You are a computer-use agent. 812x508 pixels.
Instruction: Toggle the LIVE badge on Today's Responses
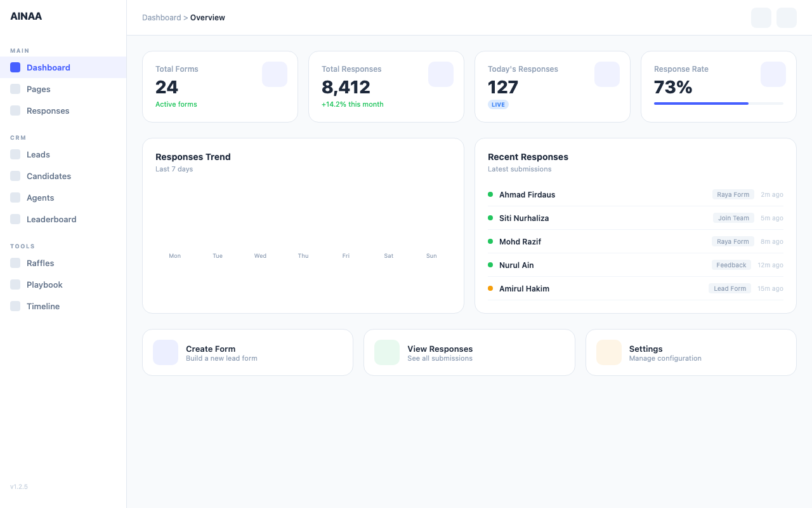click(498, 104)
